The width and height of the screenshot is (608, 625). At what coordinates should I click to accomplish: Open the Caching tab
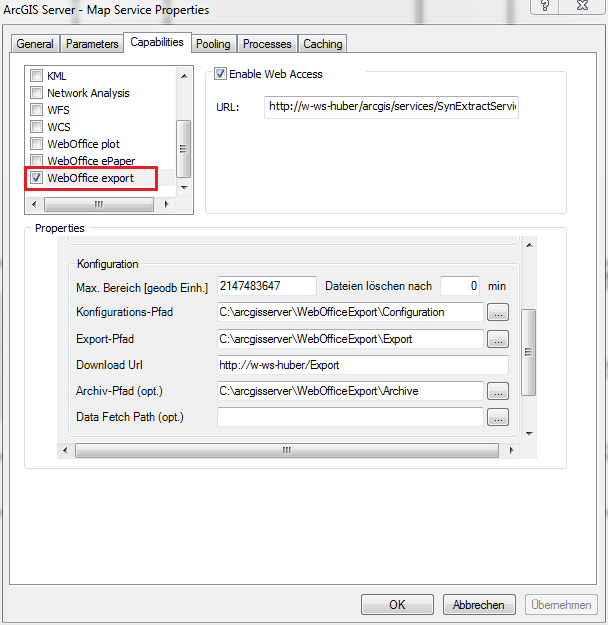click(323, 43)
